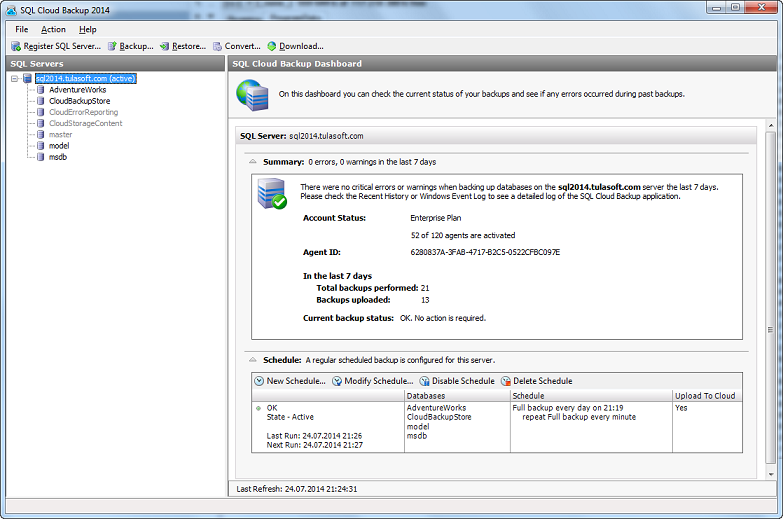Click the Restore toolbar icon

click(x=164, y=46)
